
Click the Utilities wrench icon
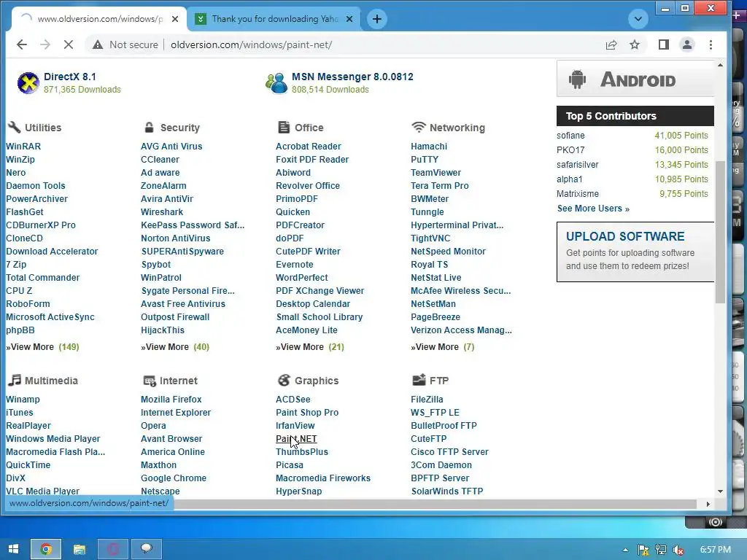click(x=14, y=127)
